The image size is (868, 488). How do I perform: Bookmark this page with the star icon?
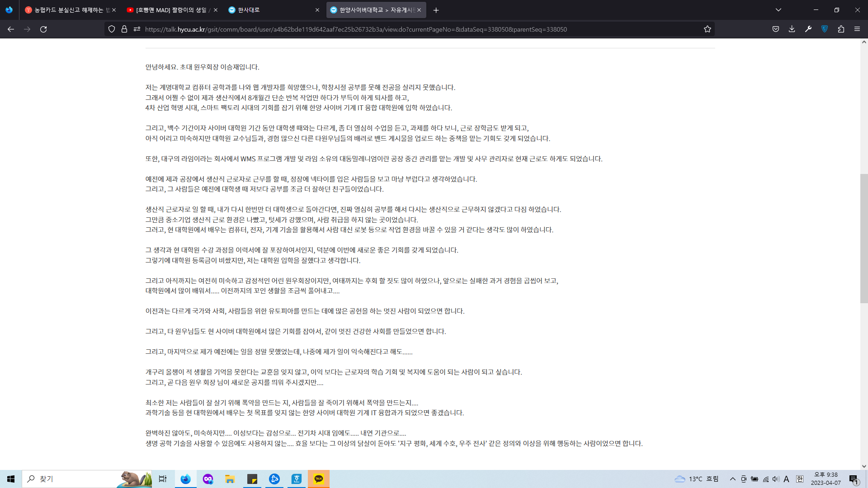[x=708, y=29]
